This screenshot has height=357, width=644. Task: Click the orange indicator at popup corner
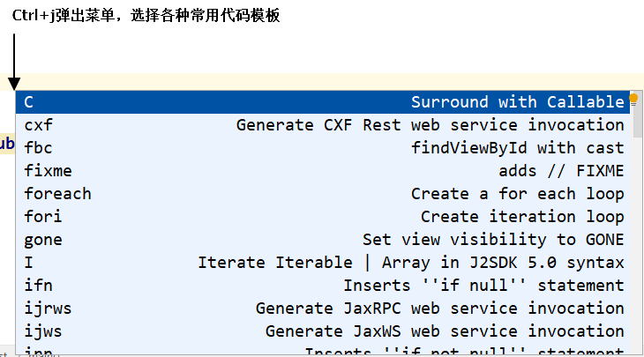point(633,98)
